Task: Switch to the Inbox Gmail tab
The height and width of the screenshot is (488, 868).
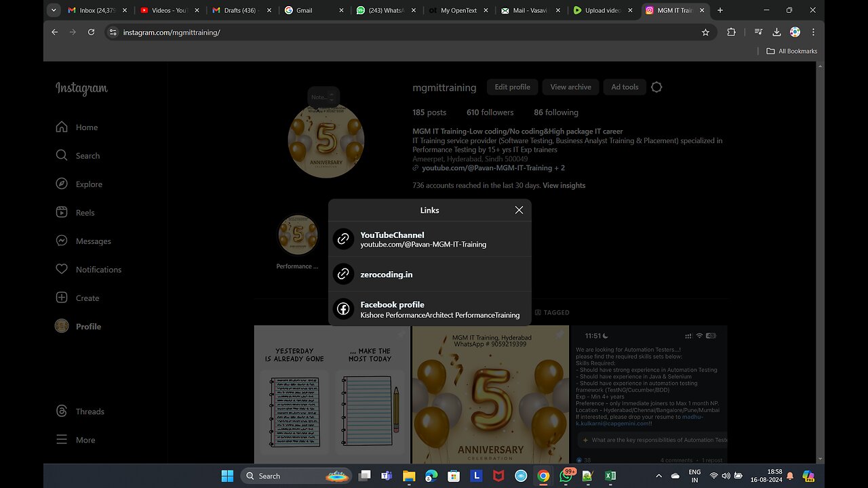Action: click(x=97, y=10)
